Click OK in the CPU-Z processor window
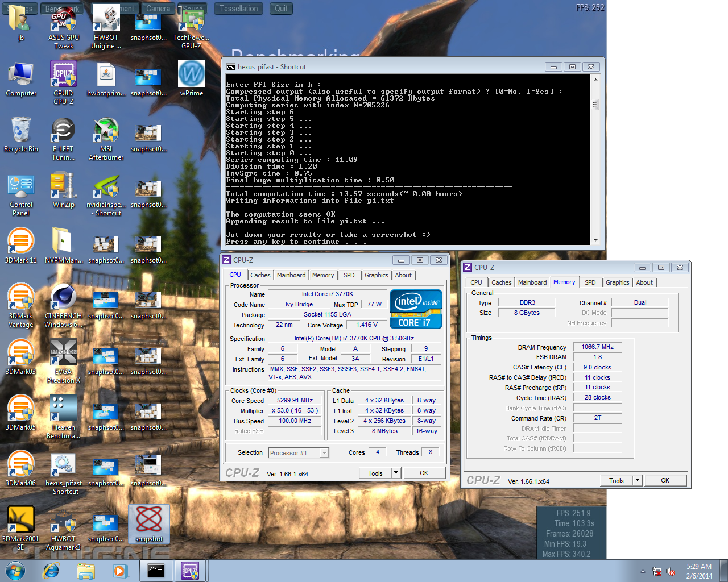728x582 pixels. 424,473
